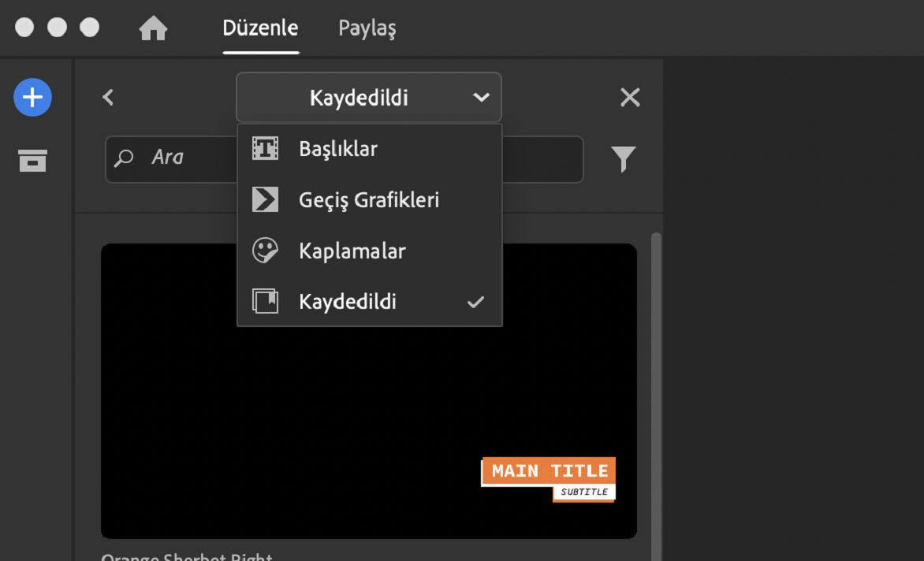Select the Düzenle tab
924x561 pixels.
[260, 28]
